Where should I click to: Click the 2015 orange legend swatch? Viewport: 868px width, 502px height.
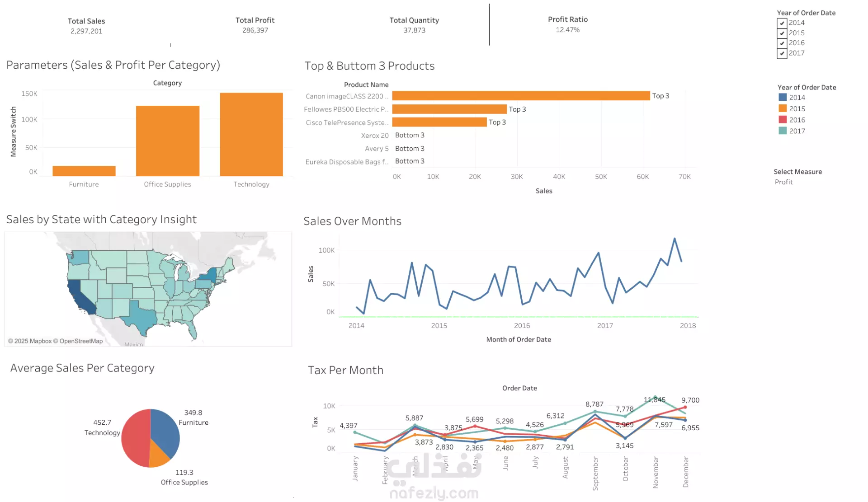click(x=783, y=108)
